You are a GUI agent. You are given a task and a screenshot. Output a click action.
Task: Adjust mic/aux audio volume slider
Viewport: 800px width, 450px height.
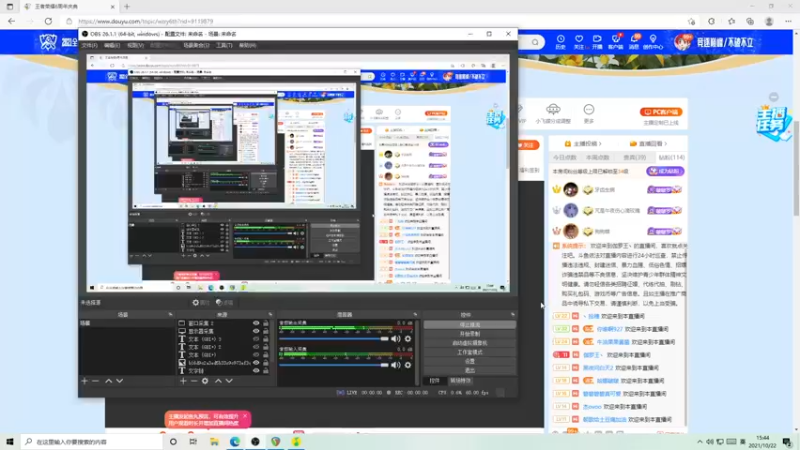tap(334, 365)
